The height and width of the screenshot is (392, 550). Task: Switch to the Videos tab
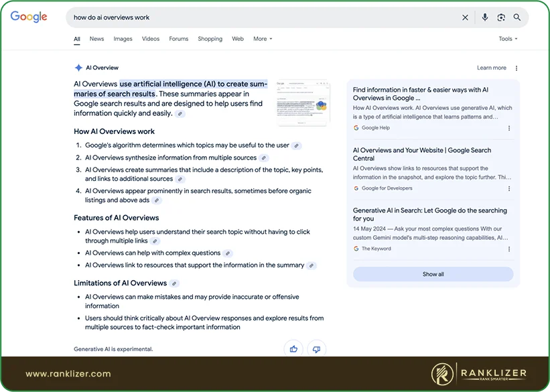coord(151,39)
